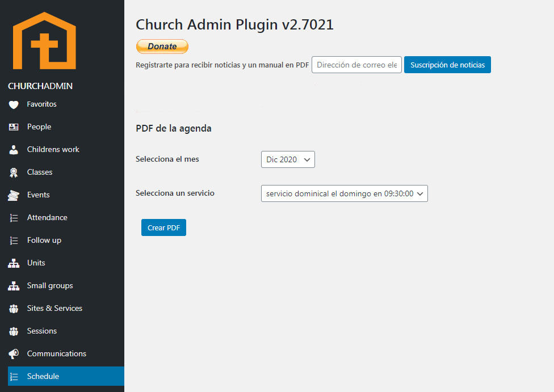Click the ID card icon for People
This screenshot has width=554, height=392.
click(x=14, y=127)
